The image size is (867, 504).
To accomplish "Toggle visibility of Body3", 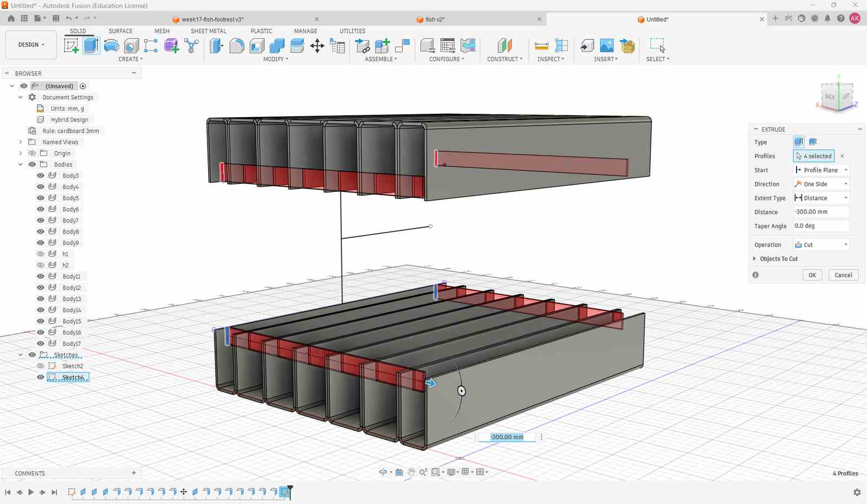I will pos(41,176).
